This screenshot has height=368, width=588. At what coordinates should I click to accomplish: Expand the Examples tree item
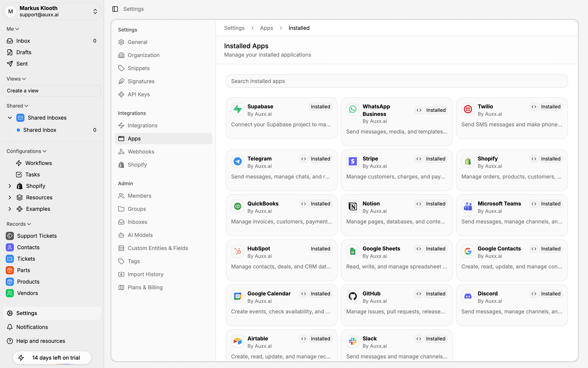click(10, 209)
